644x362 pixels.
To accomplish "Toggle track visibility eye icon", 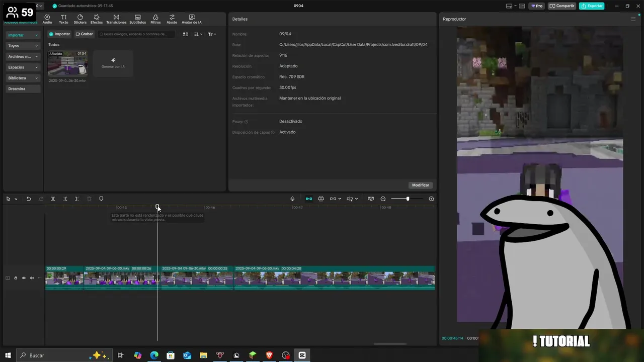I will (24, 278).
